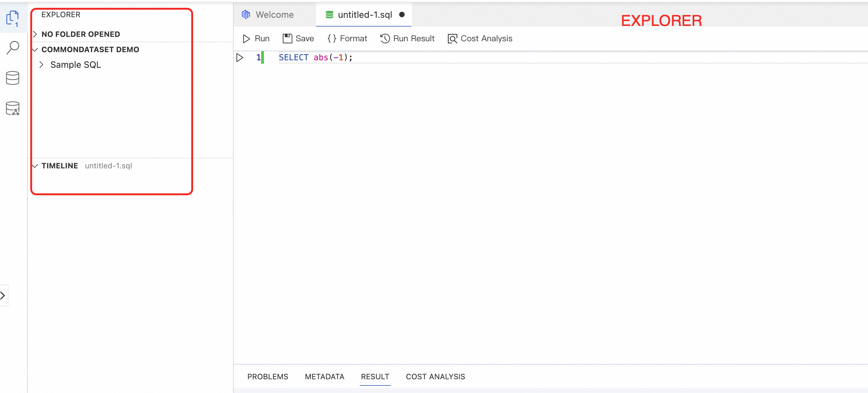This screenshot has height=393, width=868.
Task: Run line 1 using gutter play arrow
Action: pos(240,58)
